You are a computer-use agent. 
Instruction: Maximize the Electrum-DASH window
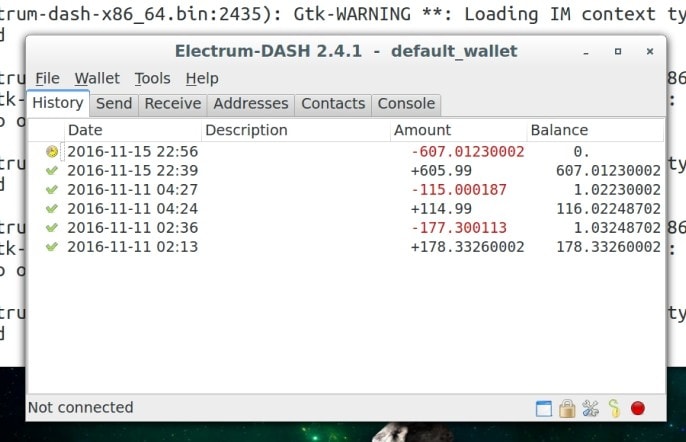[x=618, y=52]
